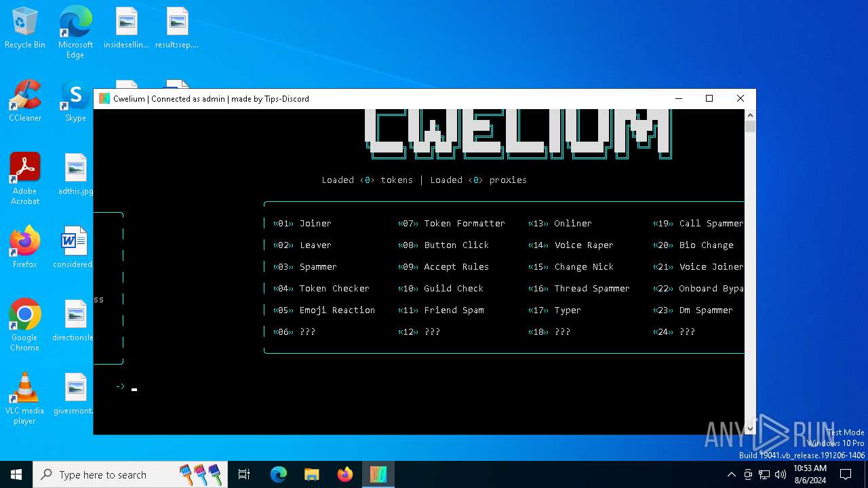The width and height of the screenshot is (868, 488).
Task: Click the "01 Joiner" menu text
Action: click(302, 224)
